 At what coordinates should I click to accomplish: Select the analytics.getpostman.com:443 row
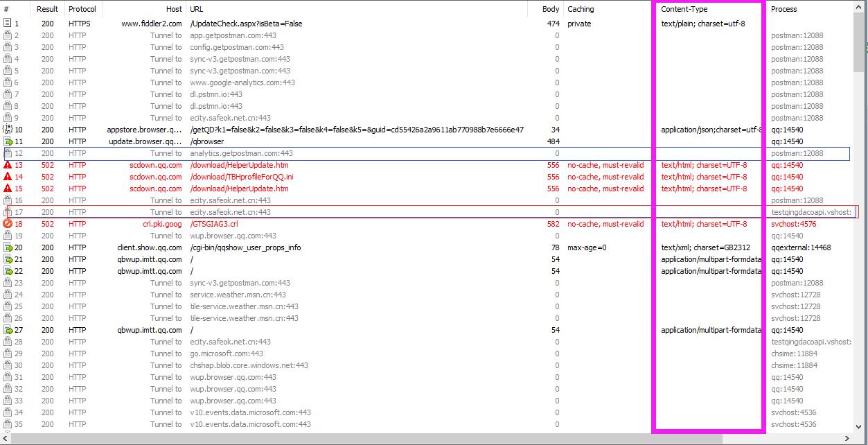[x=427, y=153]
